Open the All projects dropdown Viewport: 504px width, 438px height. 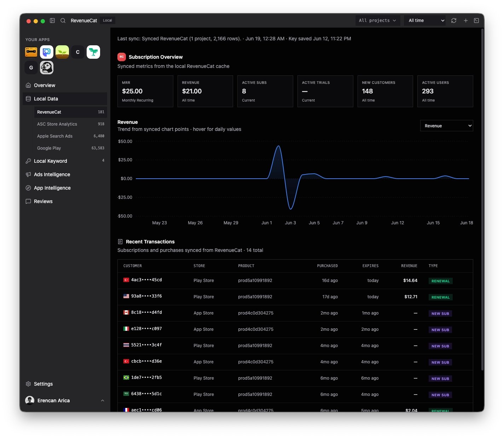pyautogui.click(x=378, y=21)
